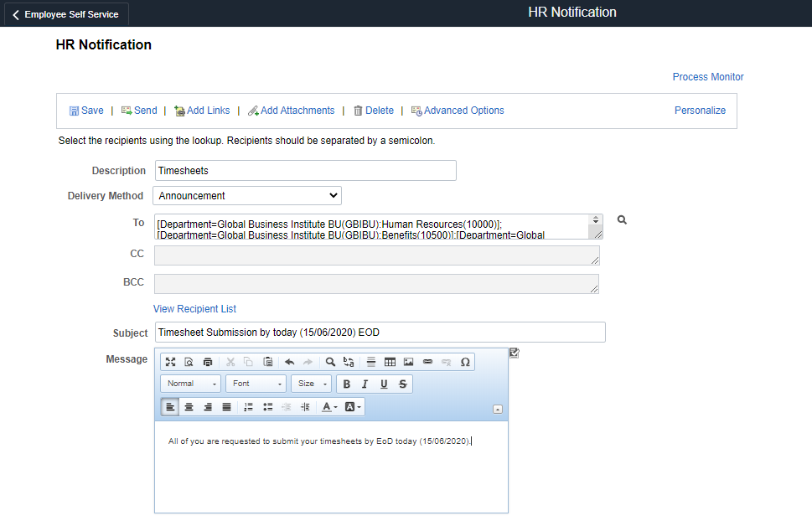Click in the Description field

point(306,170)
